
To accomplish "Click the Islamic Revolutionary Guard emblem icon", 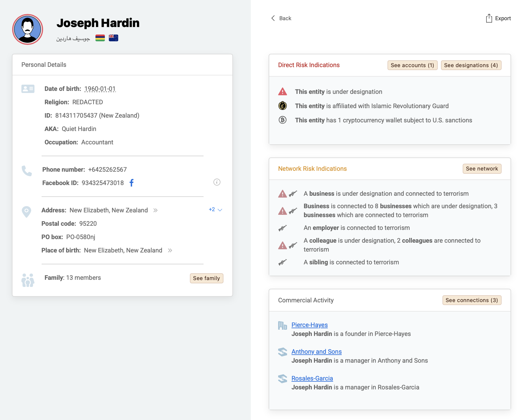I will coord(282,106).
